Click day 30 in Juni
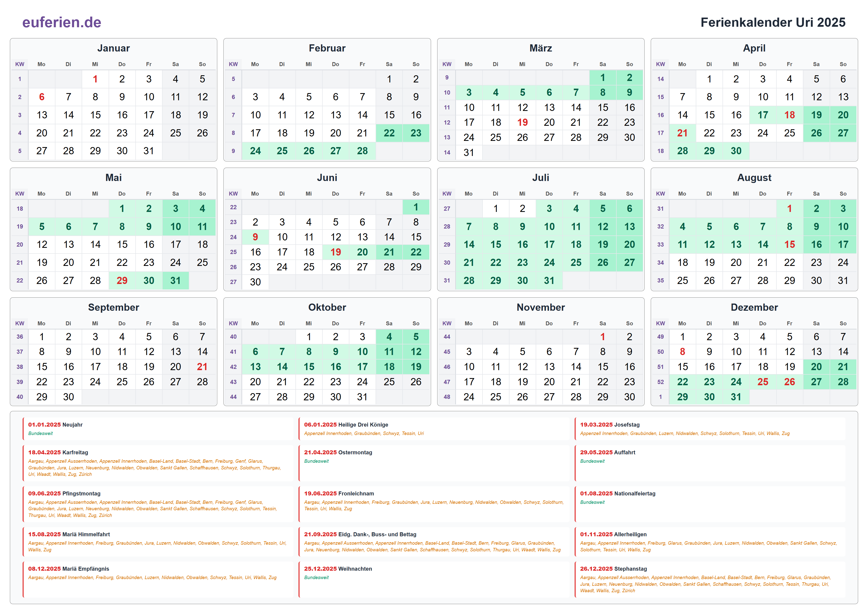The width and height of the screenshot is (868, 614). (255, 282)
